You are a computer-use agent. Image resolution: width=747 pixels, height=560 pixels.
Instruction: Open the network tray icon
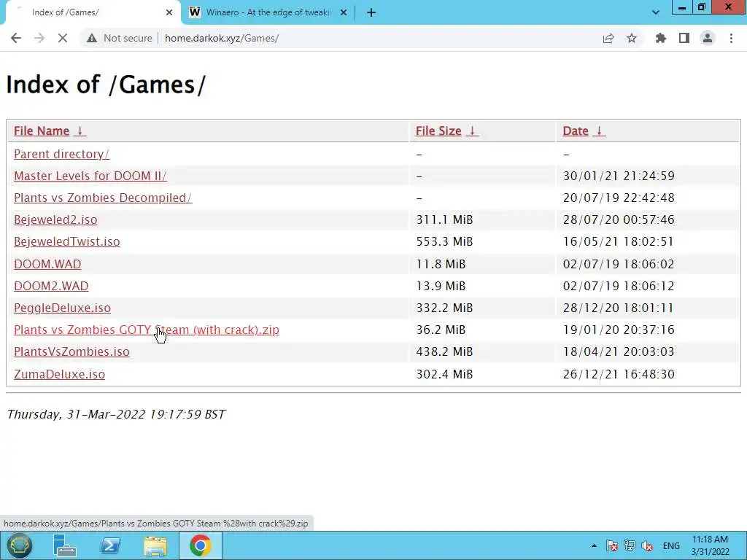pyautogui.click(x=630, y=545)
